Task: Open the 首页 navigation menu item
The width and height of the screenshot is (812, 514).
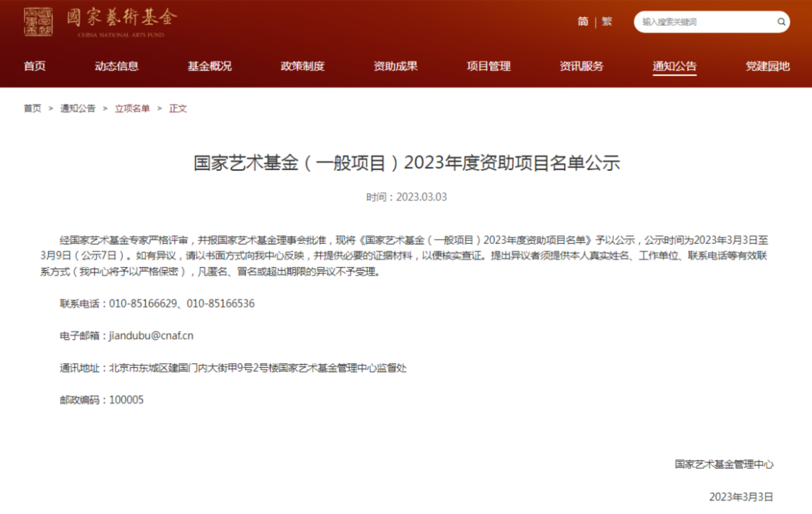Action: point(35,66)
